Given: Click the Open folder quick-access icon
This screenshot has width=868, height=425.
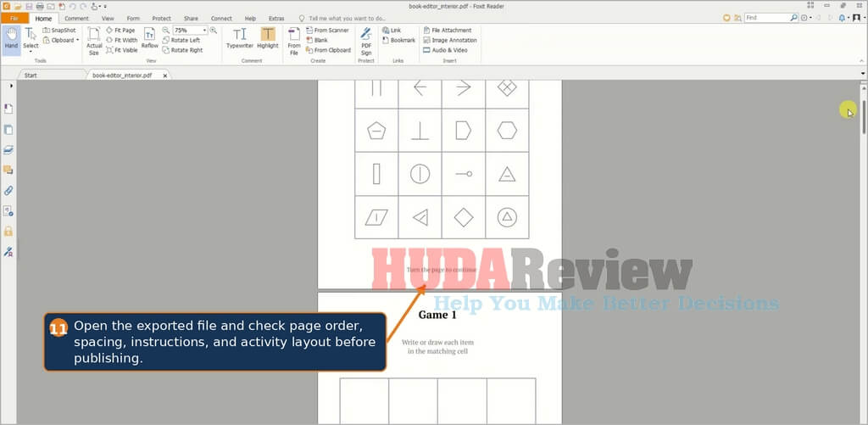Looking at the screenshot, I should tap(17, 6).
